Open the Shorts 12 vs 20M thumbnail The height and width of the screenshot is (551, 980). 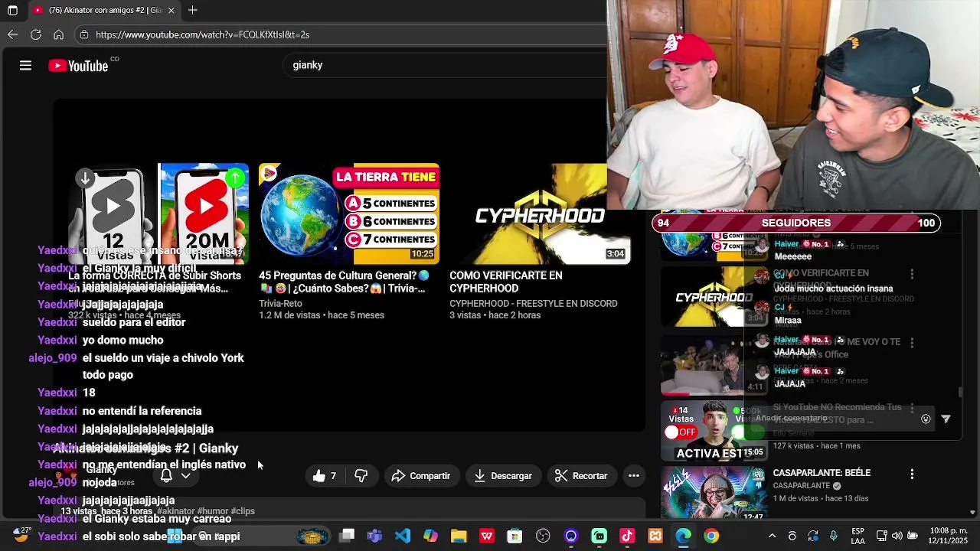(x=158, y=214)
